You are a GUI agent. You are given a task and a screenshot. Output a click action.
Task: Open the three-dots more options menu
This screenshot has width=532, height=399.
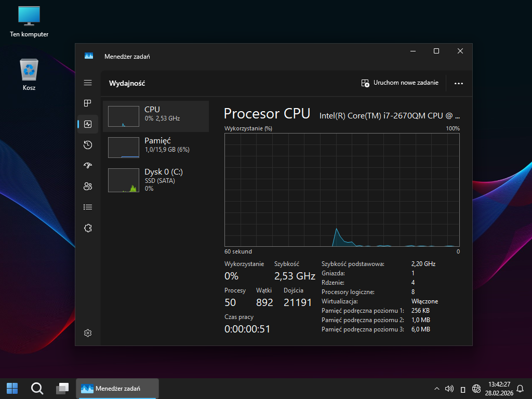[458, 83]
